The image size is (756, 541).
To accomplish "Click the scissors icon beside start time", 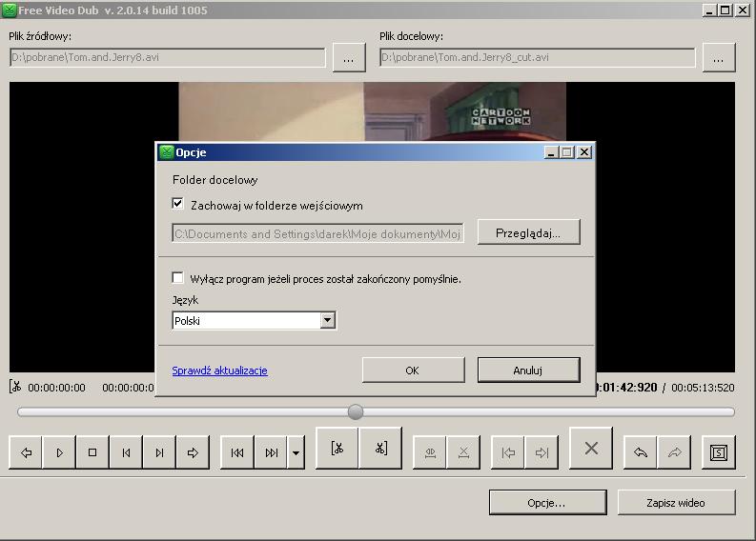I will [x=15, y=387].
